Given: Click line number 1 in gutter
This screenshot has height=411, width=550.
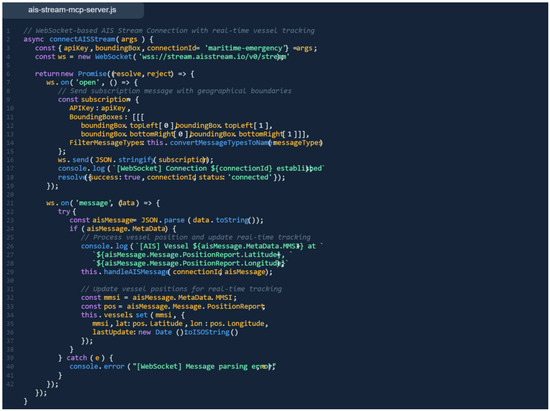Looking at the screenshot, I should (8, 31).
